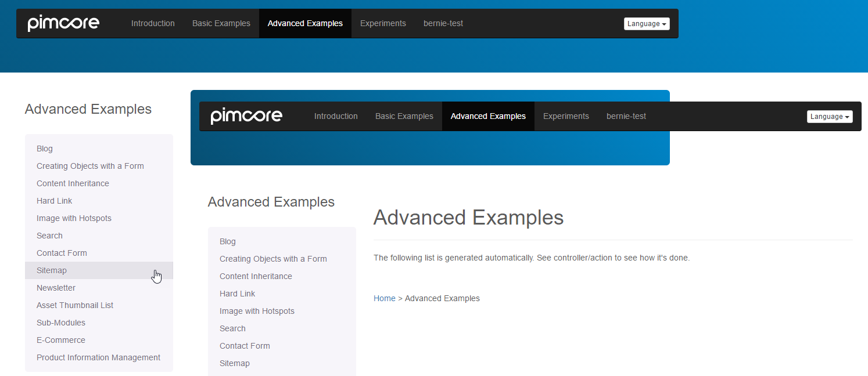Open bernie-test in the top navigation bar

point(443,23)
